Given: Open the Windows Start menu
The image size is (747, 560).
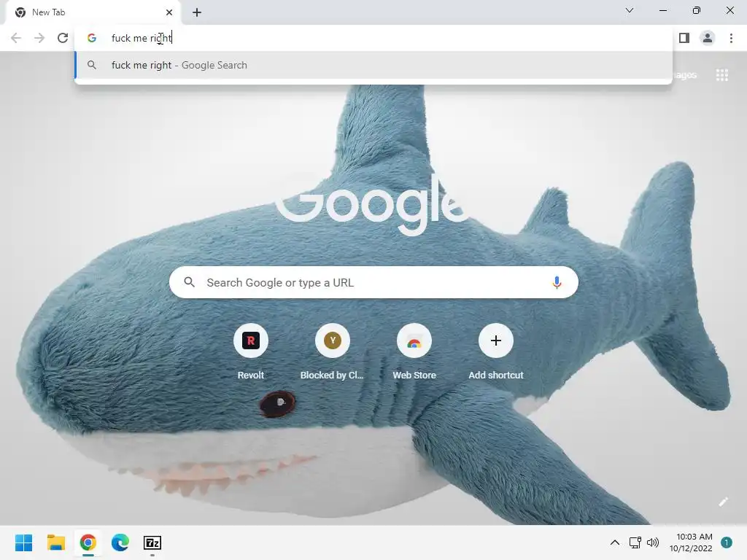Looking at the screenshot, I should coord(24,542).
